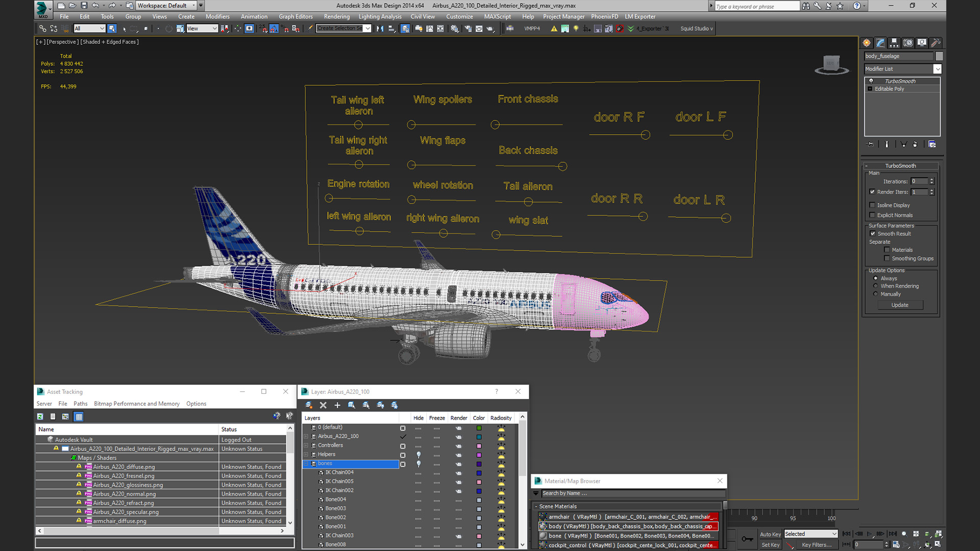This screenshot has height=551, width=980.
Task: Click Configure Modifier Sets icon
Action: pos(932,144)
